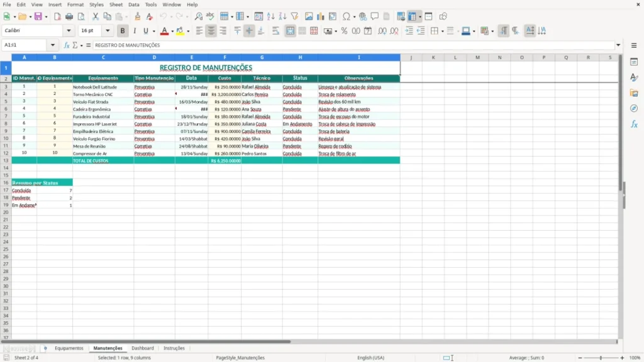644x362 pixels.
Task: Open the sidebar Navigator
Action: point(634,108)
